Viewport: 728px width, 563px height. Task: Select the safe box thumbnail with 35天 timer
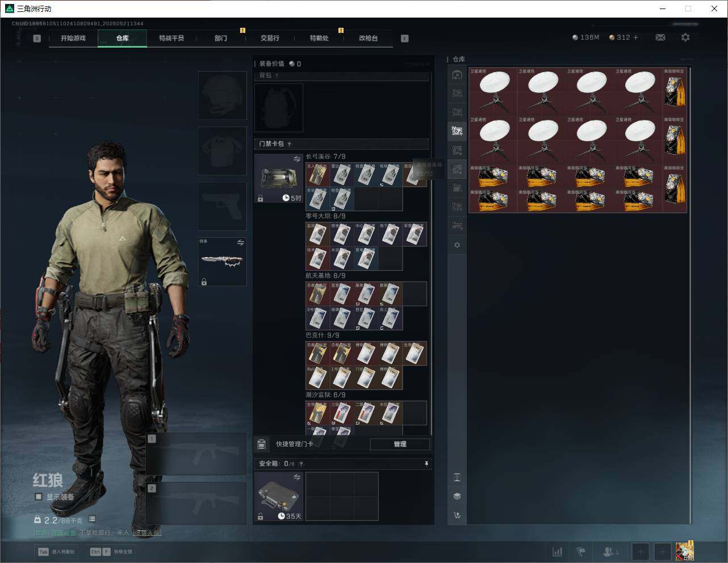(279, 497)
